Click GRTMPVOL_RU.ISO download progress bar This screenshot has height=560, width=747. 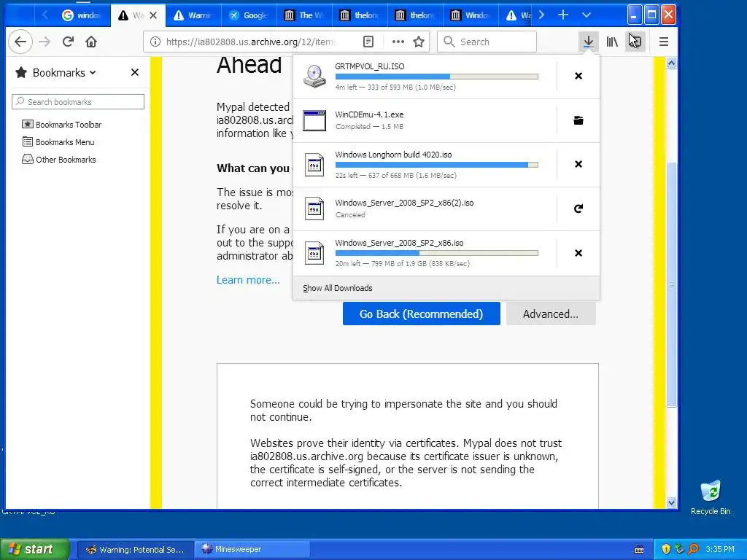(x=437, y=77)
